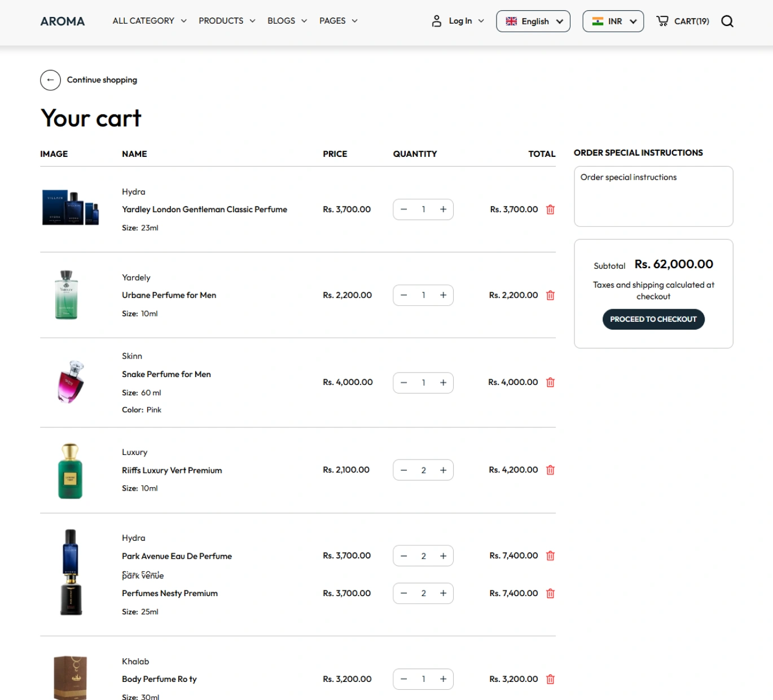
Task: Open Park Avenue Eau De Perfume link
Action: [x=177, y=556]
